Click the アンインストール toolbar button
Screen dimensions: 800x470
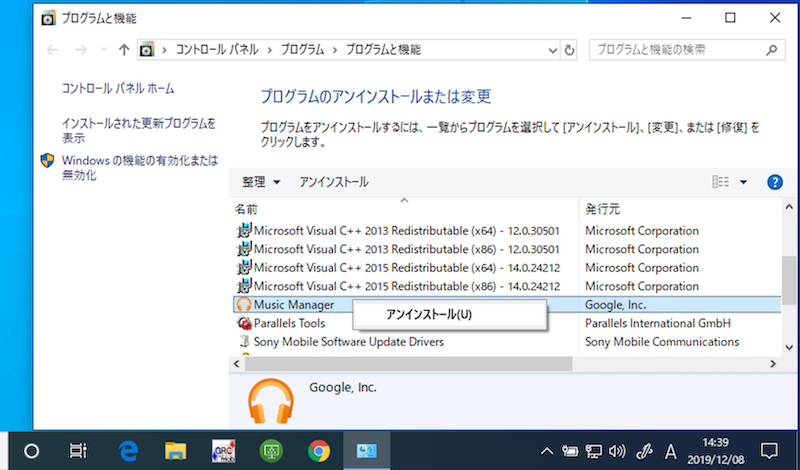[x=334, y=182]
